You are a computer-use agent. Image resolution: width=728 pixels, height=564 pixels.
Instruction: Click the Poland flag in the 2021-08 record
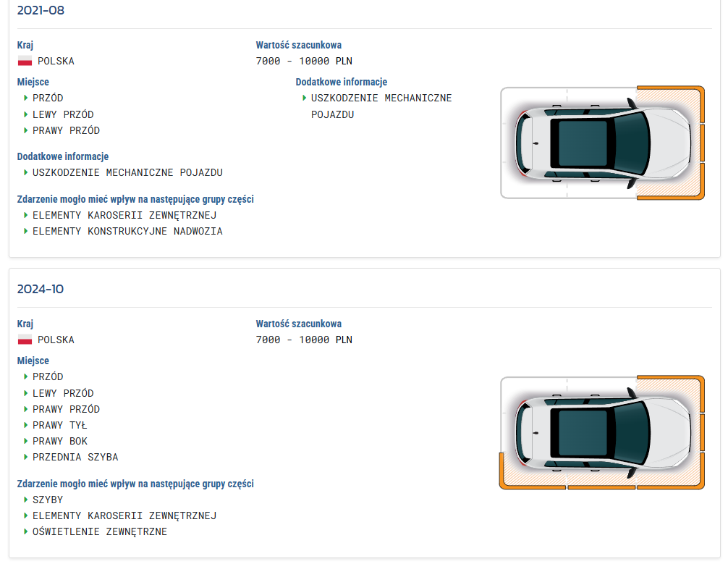click(25, 62)
